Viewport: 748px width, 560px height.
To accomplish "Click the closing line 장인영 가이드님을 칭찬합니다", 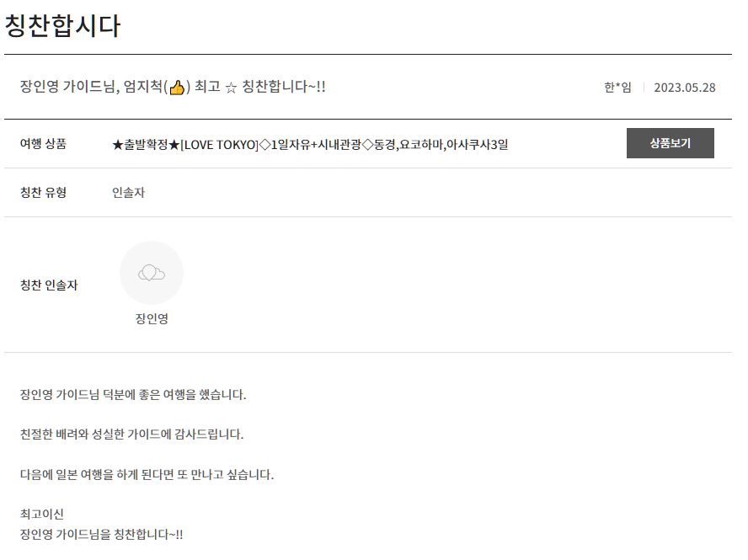I will pos(102,534).
